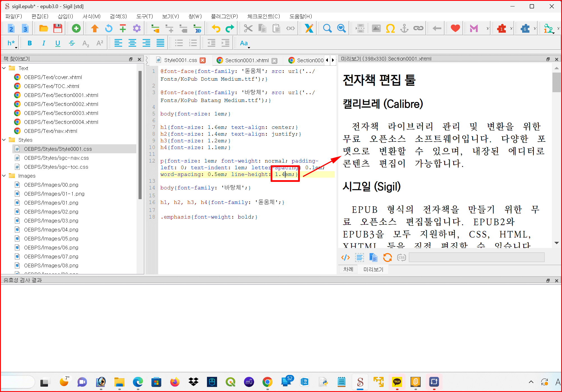Select OEBPS/Text/Section0002.xhtml in the file tree
The image size is (562, 392).
(61, 104)
